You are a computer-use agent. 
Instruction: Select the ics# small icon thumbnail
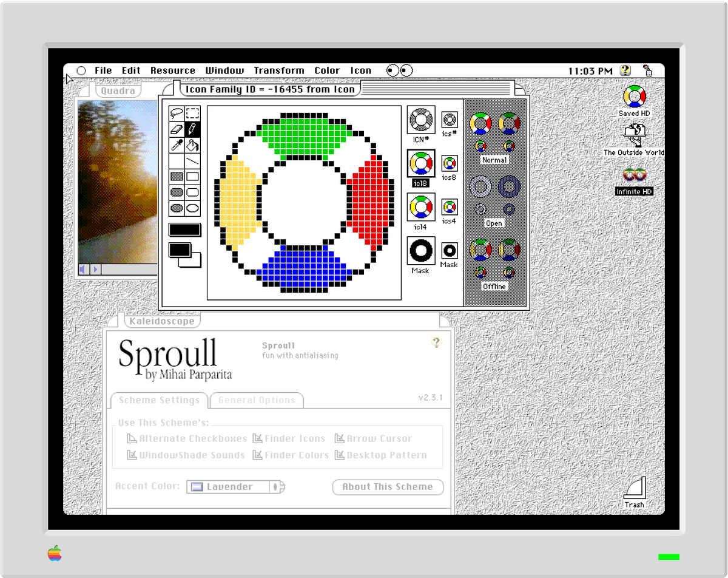pyautogui.click(x=450, y=119)
